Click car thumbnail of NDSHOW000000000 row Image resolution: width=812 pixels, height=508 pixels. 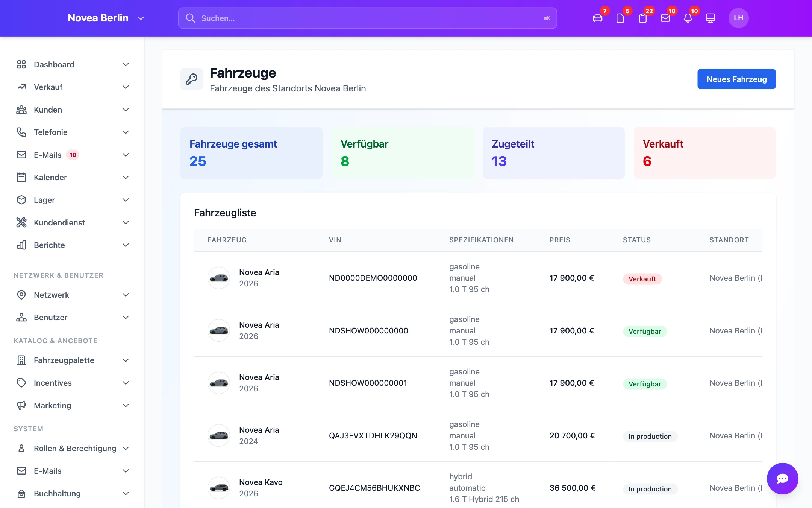(x=219, y=330)
